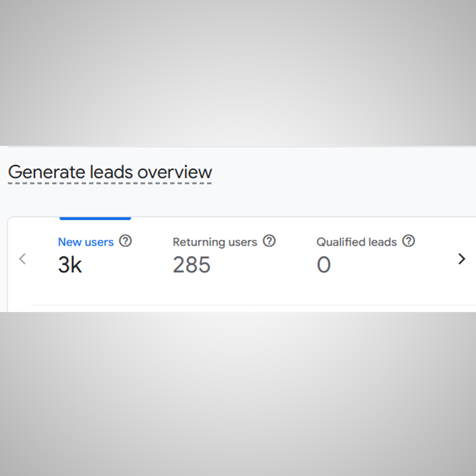Screen dimensions: 476x476
Task: Click the word overview in the heading
Action: coord(175,172)
